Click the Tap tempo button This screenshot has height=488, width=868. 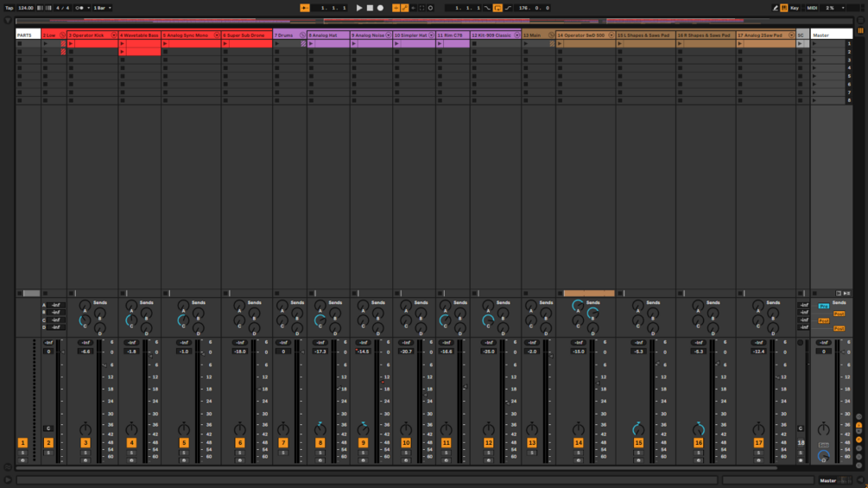pyautogui.click(x=9, y=8)
